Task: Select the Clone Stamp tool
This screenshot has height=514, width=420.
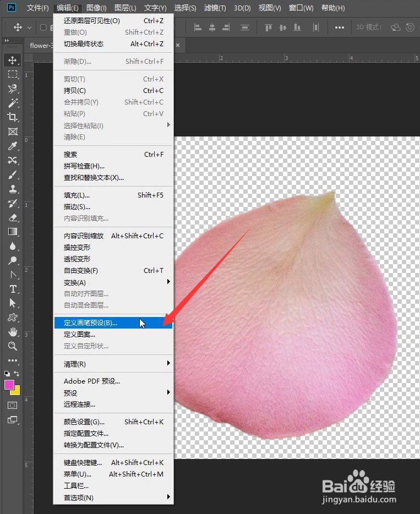Action: (x=13, y=189)
